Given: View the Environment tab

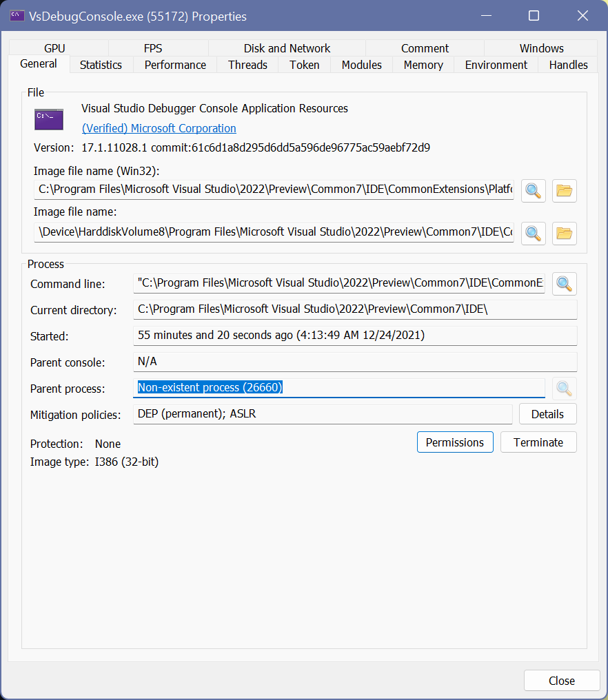Looking at the screenshot, I should 496,65.
